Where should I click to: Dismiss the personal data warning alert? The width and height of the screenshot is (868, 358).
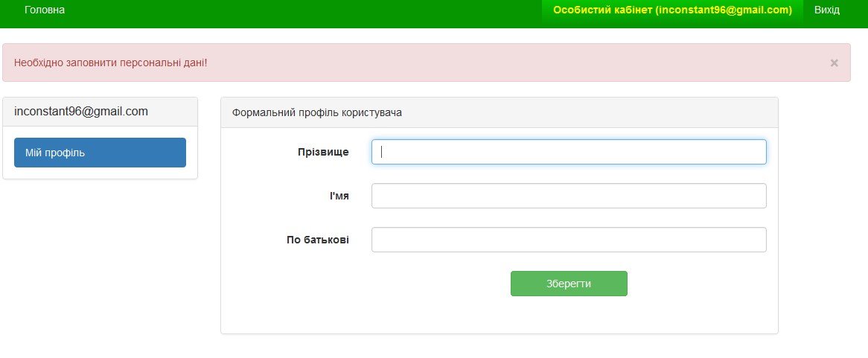coord(834,63)
